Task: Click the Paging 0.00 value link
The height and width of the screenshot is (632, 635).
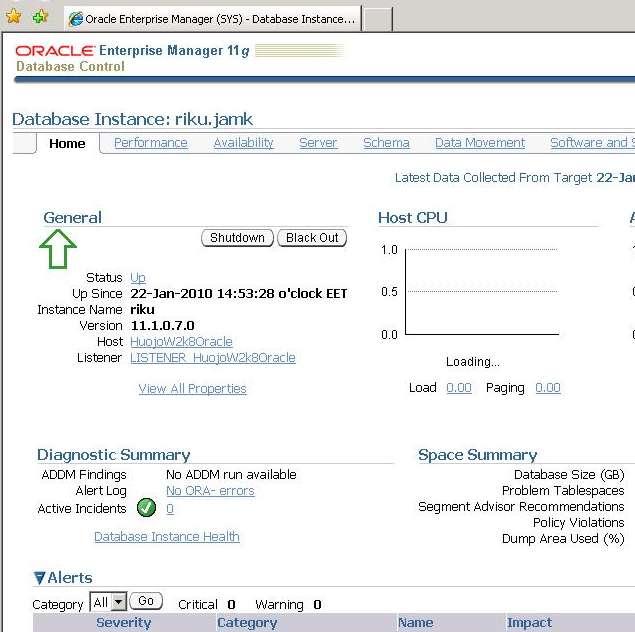Action: (548, 387)
